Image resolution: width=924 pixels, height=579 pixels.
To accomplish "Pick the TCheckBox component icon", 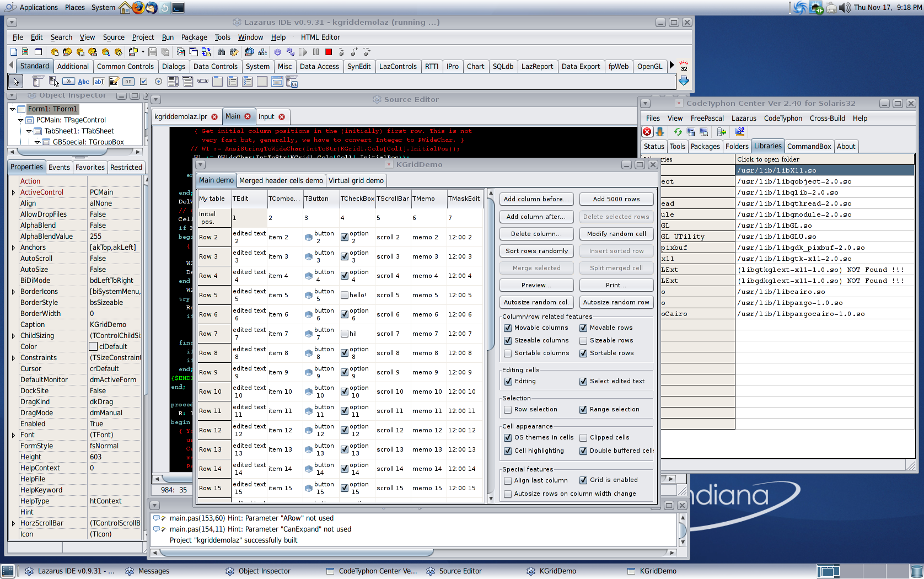I will pos(143,82).
